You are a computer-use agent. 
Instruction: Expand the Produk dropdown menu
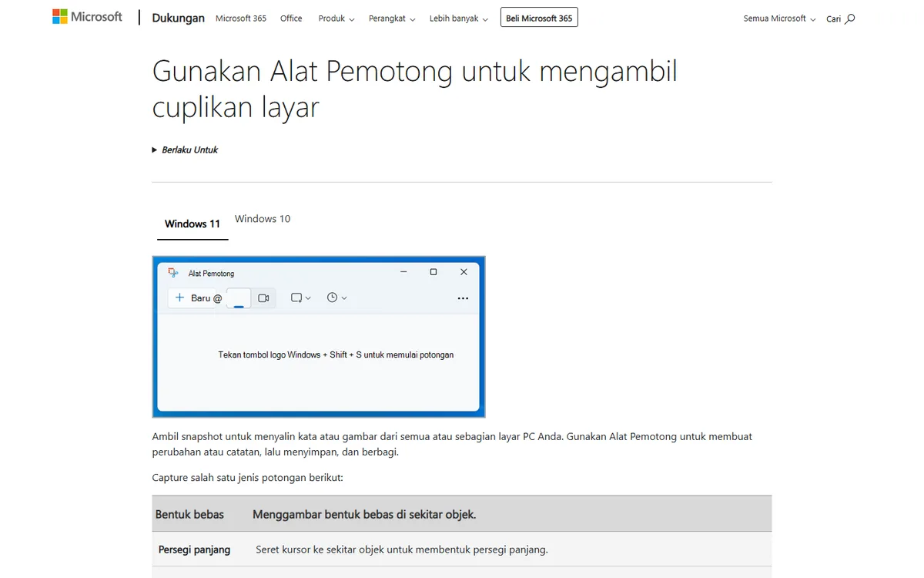point(336,18)
